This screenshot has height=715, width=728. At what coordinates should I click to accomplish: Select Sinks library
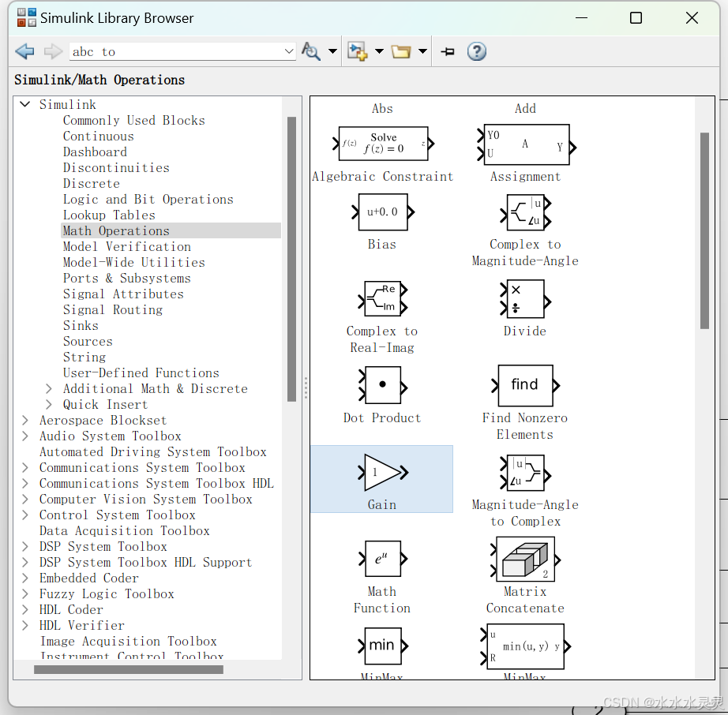coord(81,326)
